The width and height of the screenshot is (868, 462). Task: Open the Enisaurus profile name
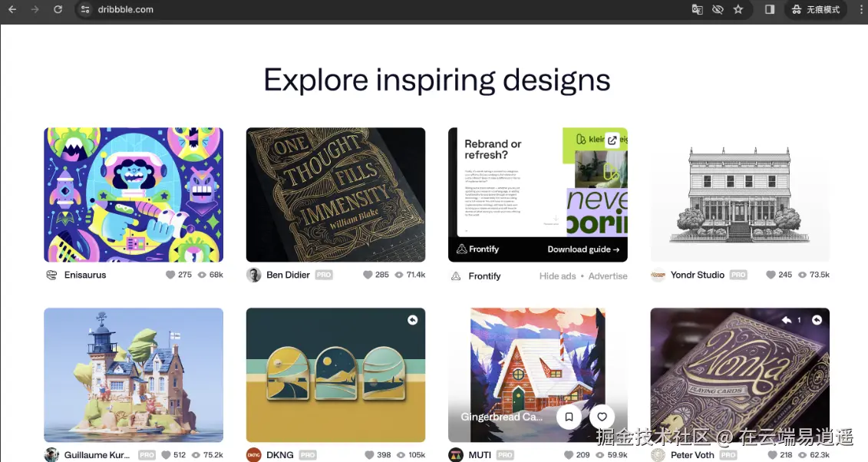[x=84, y=275]
